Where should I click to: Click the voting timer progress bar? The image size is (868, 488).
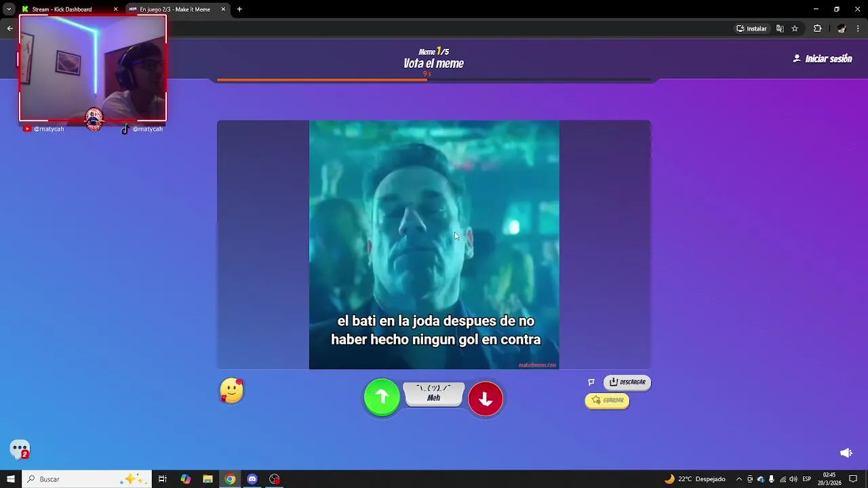point(434,80)
